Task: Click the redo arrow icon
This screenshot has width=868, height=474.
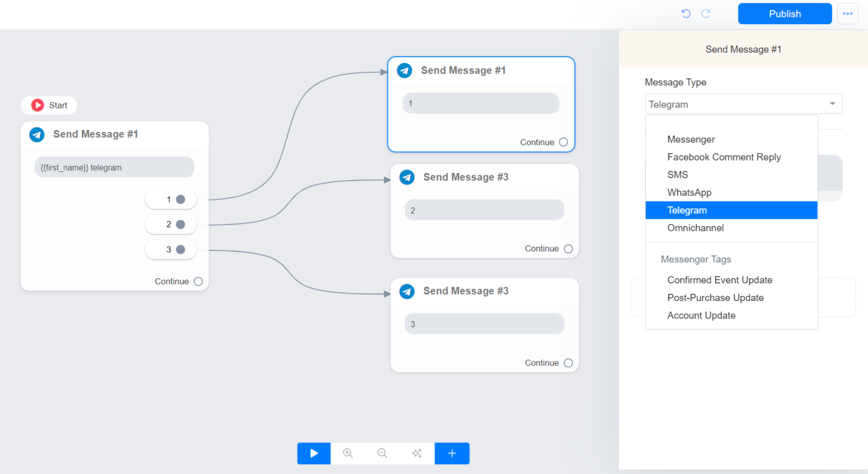Action: (x=706, y=14)
